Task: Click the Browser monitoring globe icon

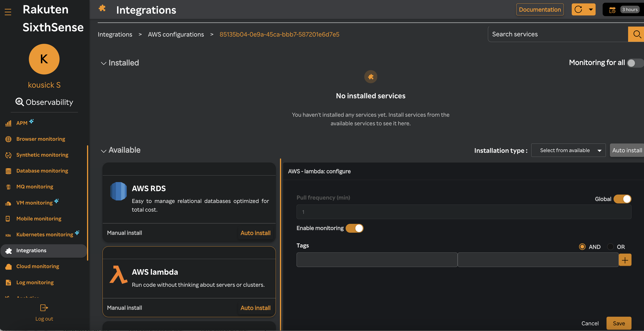Action: point(8,139)
